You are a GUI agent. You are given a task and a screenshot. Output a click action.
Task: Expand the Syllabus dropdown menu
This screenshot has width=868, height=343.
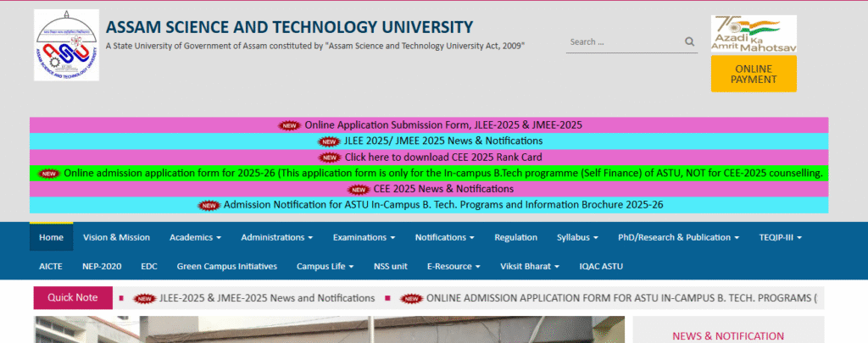(577, 237)
